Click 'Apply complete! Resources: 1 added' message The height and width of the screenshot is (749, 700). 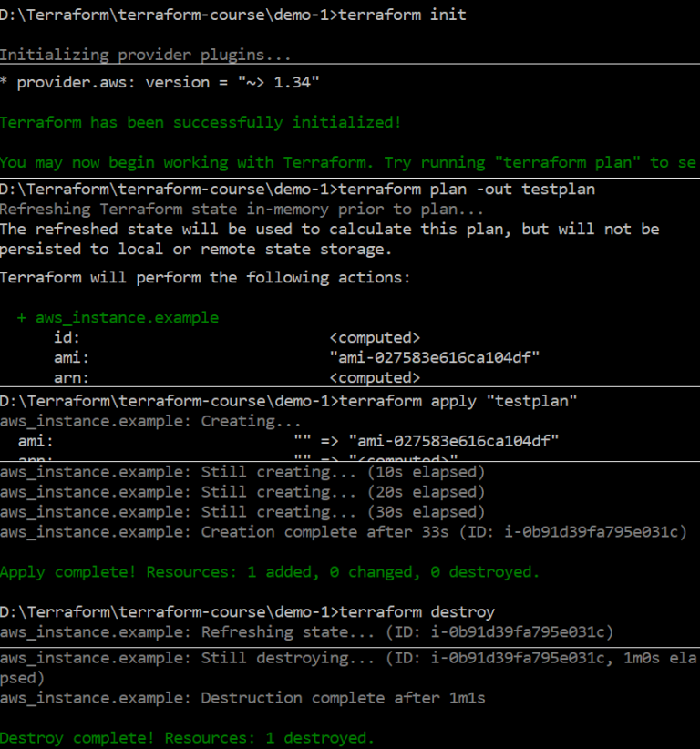click(x=270, y=572)
